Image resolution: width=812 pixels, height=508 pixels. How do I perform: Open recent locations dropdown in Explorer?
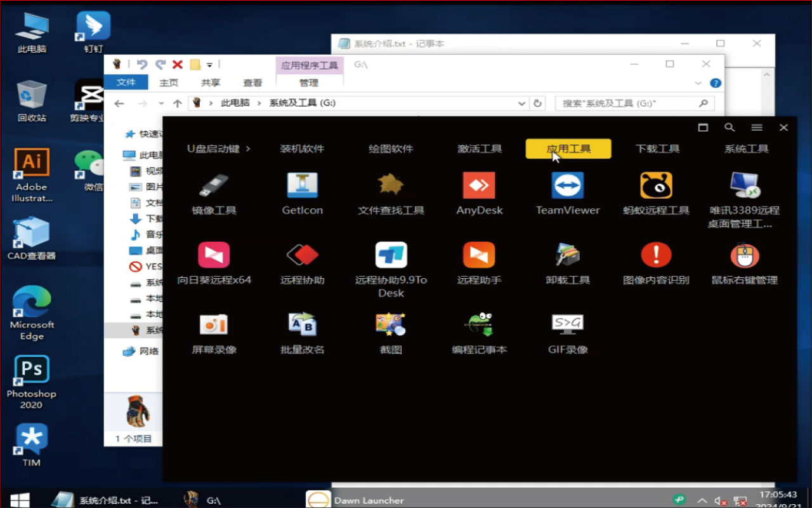pyautogui.click(x=160, y=103)
